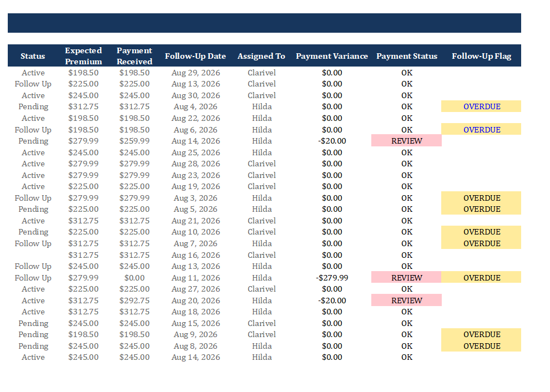This screenshot has height=392, width=550.
Task: Click the Follow-Up Flag header cell
Action: (482, 55)
